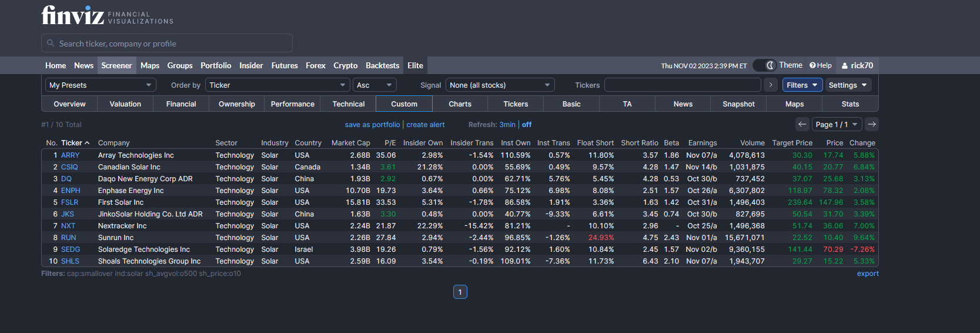
Task: Open the News menu item
Action: click(83, 65)
